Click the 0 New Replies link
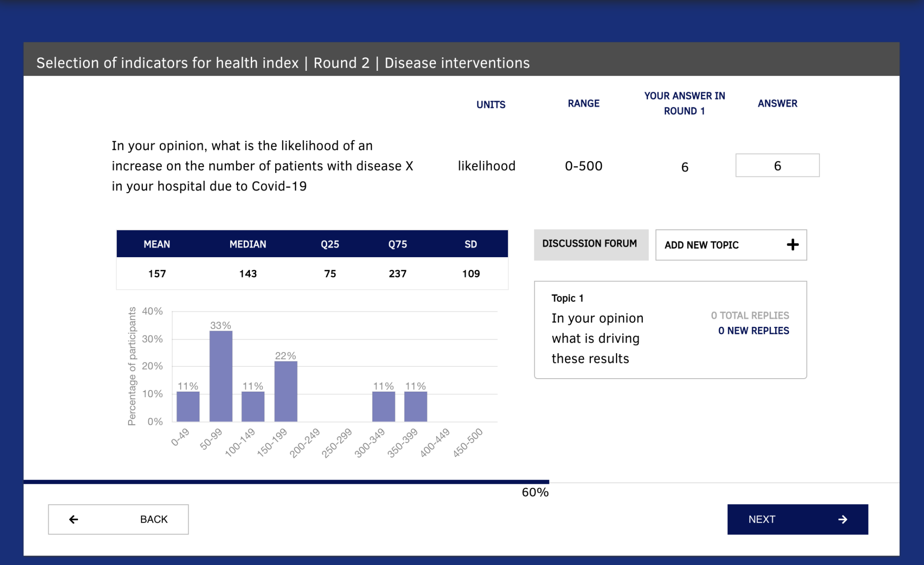Viewport: 924px width, 565px height. pyautogui.click(x=753, y=331)
